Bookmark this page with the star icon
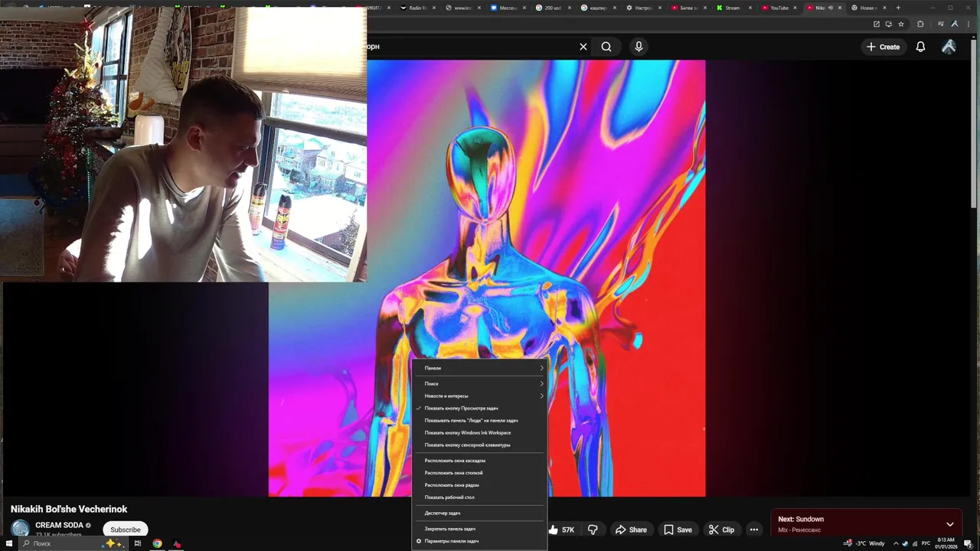The height and width of the screenshot is (551, 980). [x=901, y=24]
